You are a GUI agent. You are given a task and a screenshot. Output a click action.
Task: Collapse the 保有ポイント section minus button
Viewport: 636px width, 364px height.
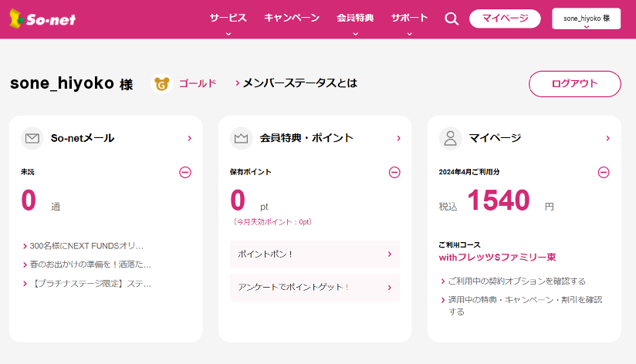[x=394, y=172]
